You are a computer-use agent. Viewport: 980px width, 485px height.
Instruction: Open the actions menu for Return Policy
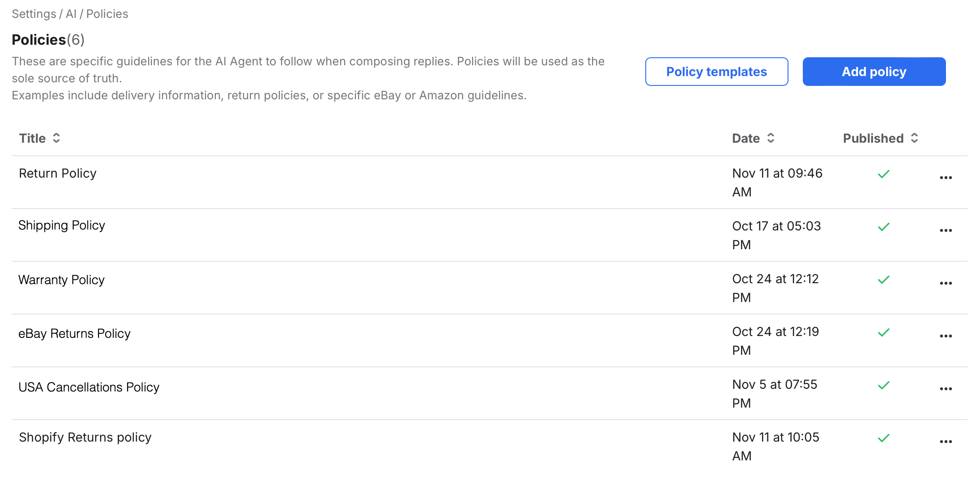pyautogui.click(x=946, y=177)
